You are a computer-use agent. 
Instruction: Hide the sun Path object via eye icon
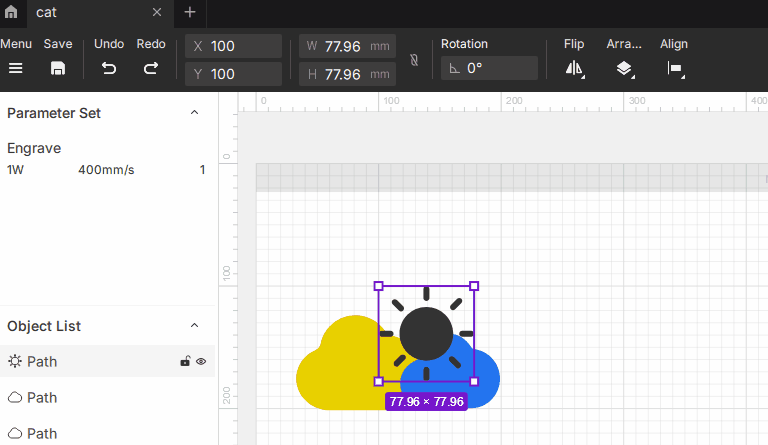[201, 361]
